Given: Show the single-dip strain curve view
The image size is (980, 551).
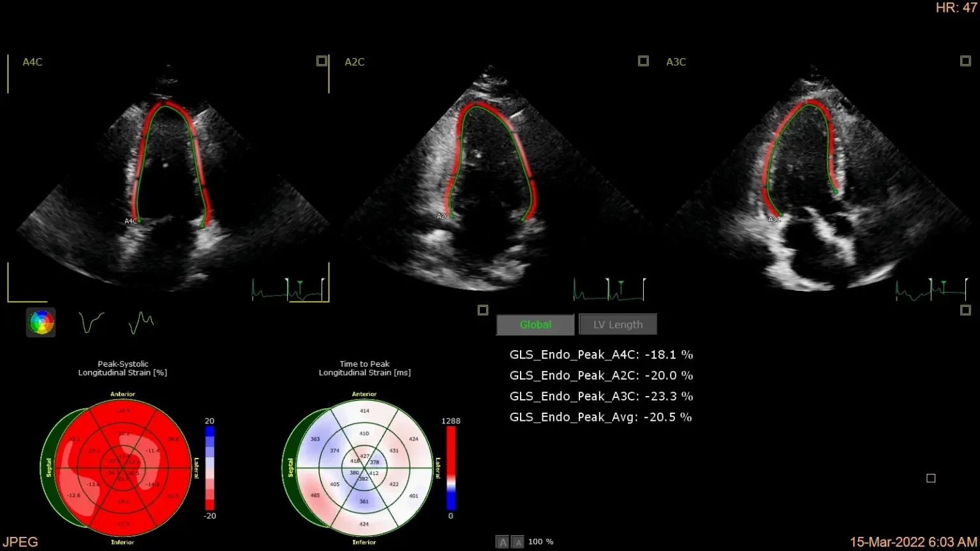Looking at the screenshot, I should pos(91,322).
